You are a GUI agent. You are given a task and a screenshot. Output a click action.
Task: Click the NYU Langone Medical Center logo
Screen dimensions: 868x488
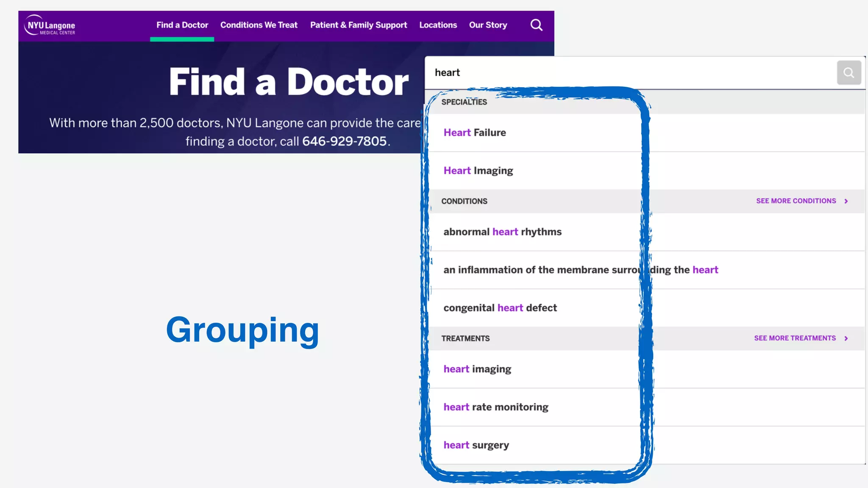tap(50, 26)
